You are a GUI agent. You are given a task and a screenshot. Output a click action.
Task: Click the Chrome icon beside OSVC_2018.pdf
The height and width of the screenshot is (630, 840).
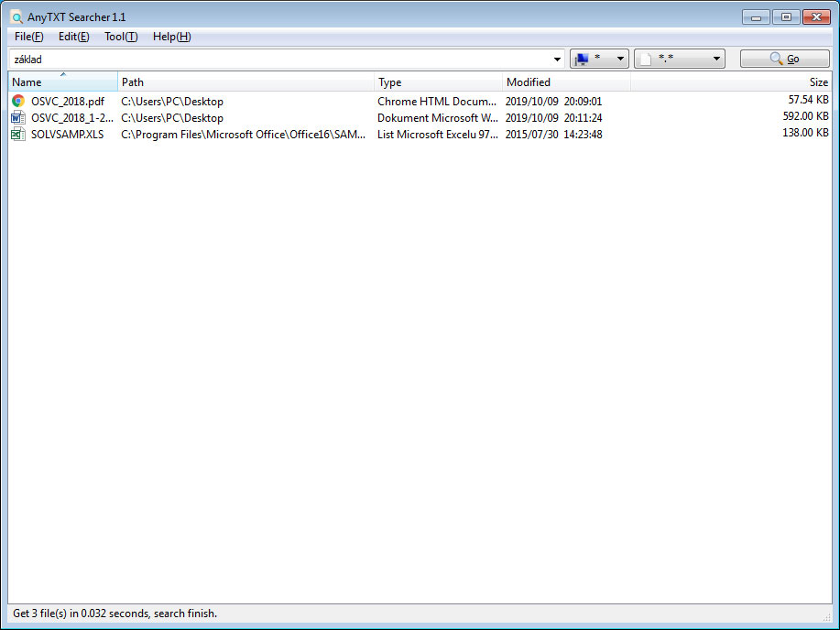point(18,102)
